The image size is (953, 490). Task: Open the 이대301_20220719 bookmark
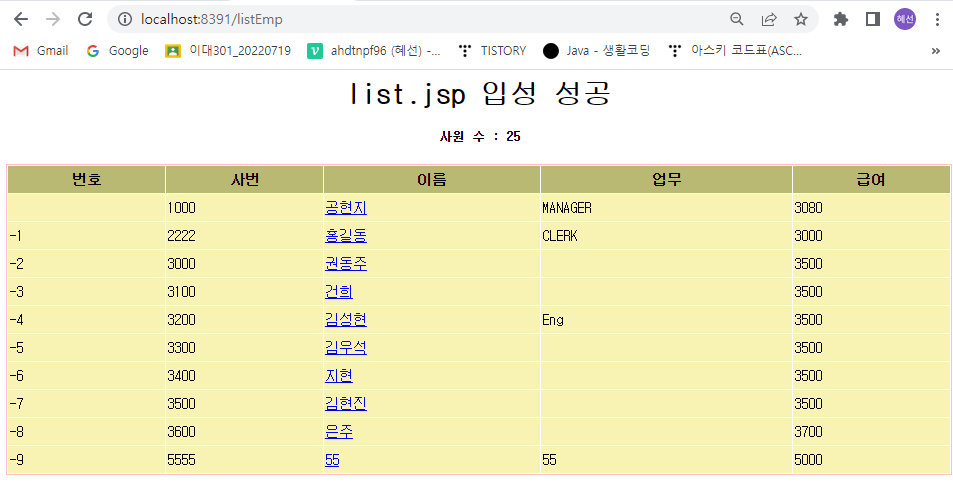pyautogui.click(x=228, y=51)
